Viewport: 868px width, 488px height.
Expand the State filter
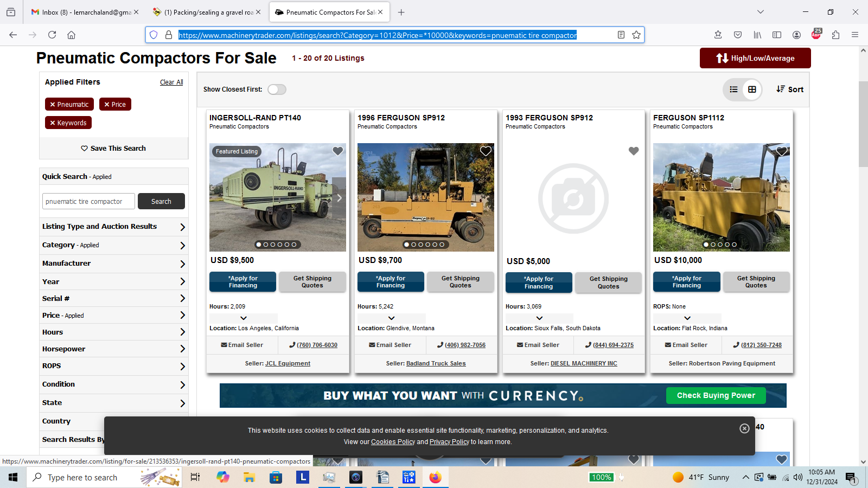point(114,403)
